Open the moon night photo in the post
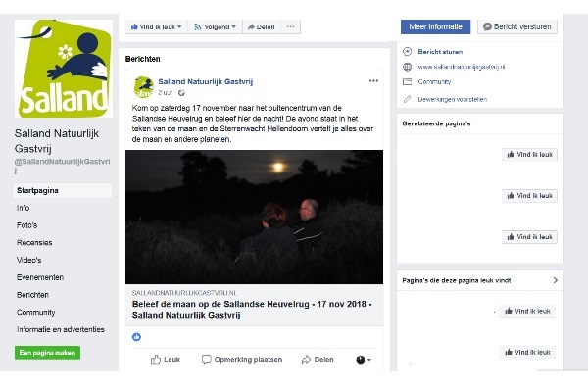Screen dimensions: 588x392 (x=254, y=218)
